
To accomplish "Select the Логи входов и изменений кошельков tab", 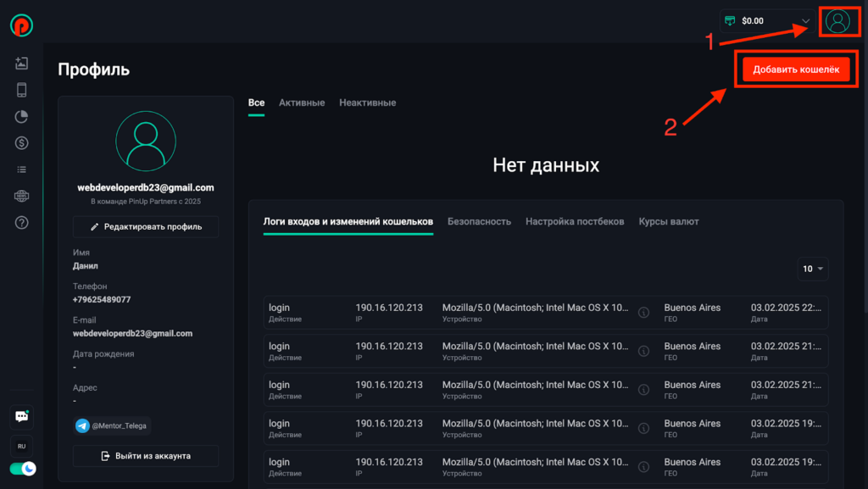I will tap(348, 222).
